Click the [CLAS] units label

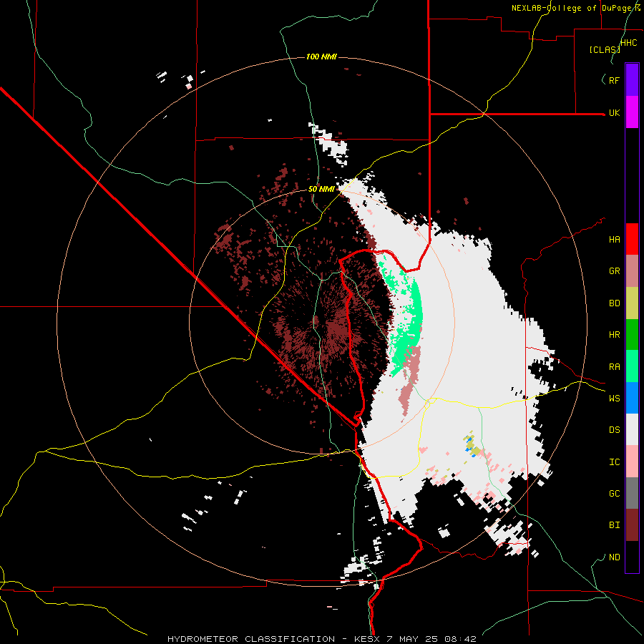point(605,49)
